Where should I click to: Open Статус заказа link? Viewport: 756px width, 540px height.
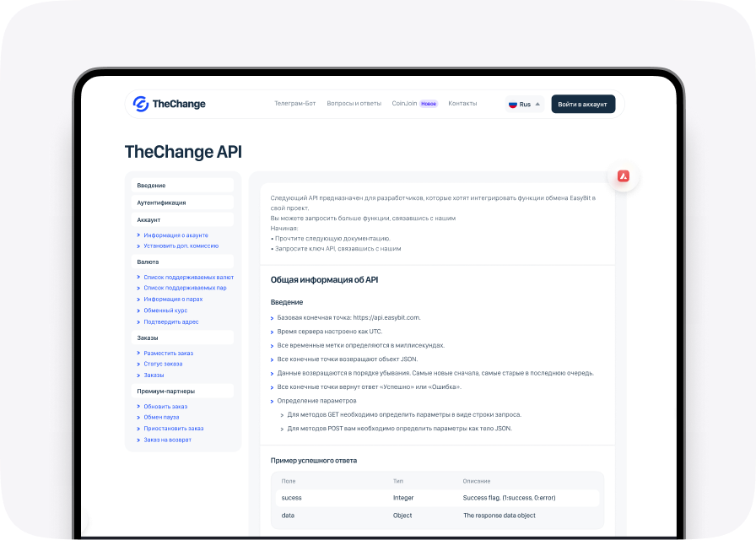point(163,364)
